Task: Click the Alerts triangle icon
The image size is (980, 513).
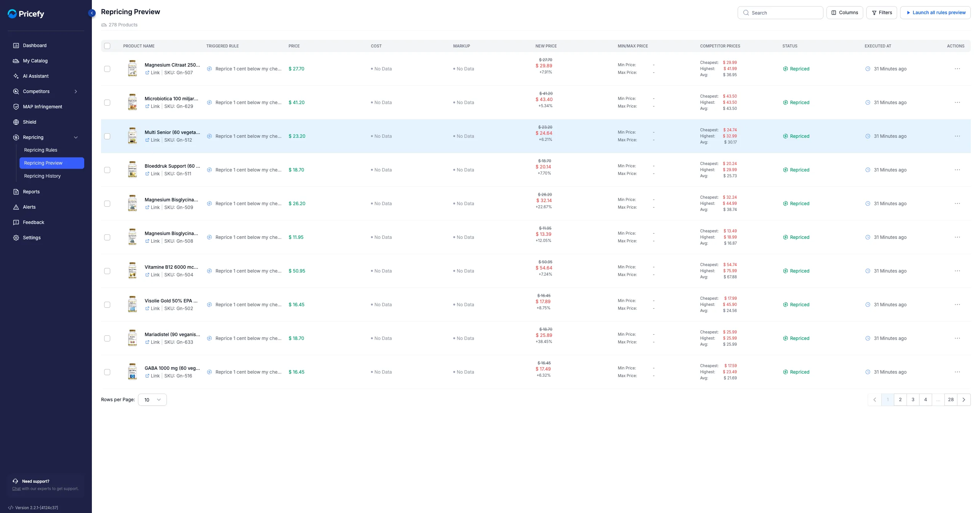Action: (16, 207)
